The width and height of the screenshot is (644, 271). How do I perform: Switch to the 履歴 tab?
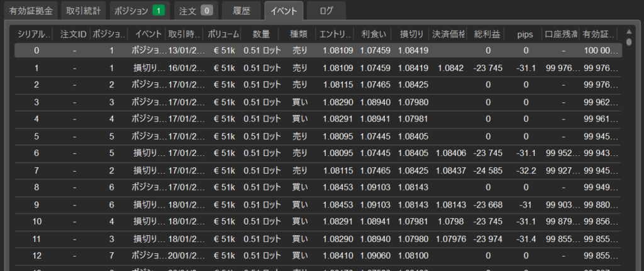241,11
